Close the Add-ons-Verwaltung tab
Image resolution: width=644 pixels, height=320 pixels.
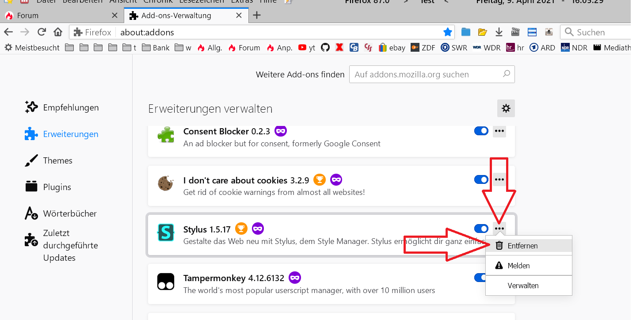pos(239,15)
